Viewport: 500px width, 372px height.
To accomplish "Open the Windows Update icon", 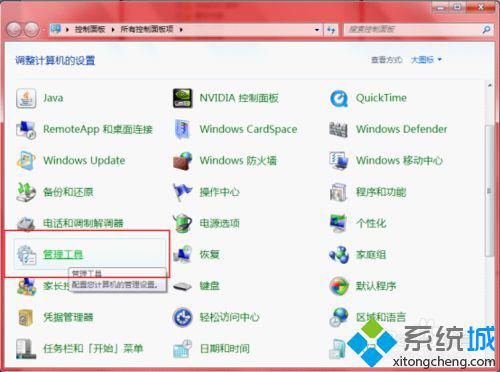I will [x=26, y=161].
